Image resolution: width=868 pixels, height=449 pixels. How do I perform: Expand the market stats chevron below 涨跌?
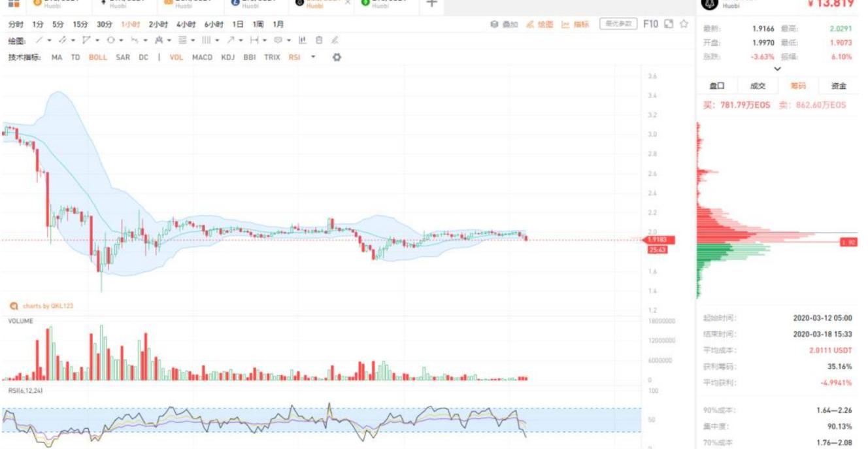pos(777,69)
